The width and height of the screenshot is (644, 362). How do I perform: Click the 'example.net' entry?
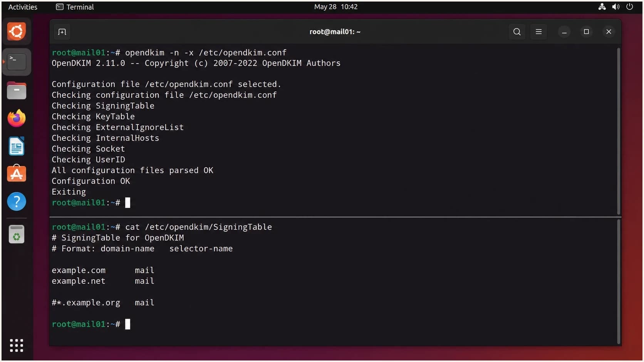coord(79,281)
